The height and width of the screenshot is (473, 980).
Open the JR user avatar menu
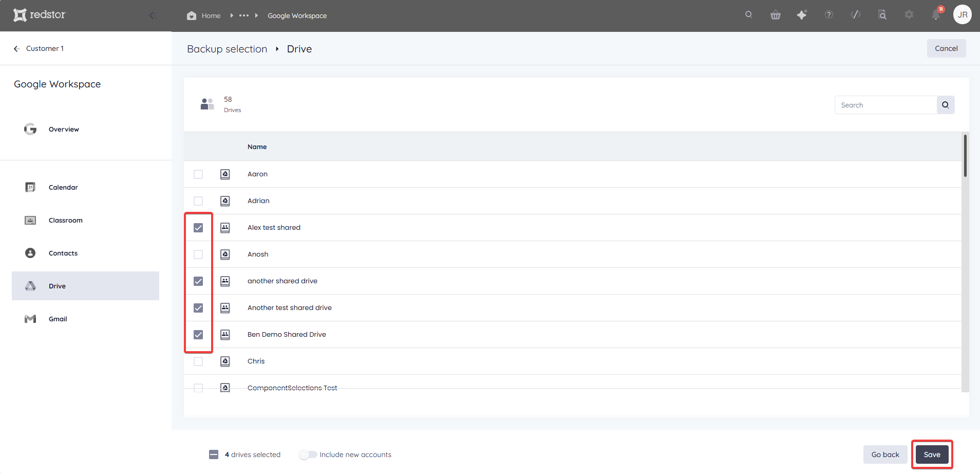tap(963, 14)
